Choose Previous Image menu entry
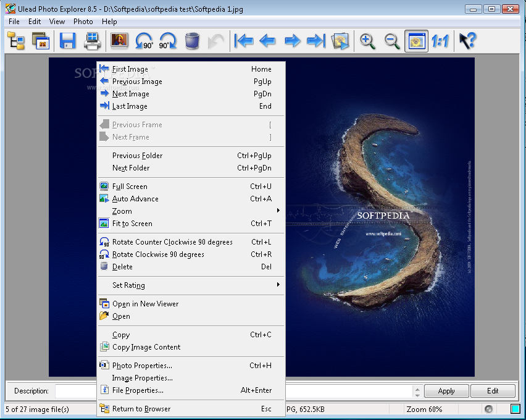This screenshot has height=420, width=526. coord(191,82)
